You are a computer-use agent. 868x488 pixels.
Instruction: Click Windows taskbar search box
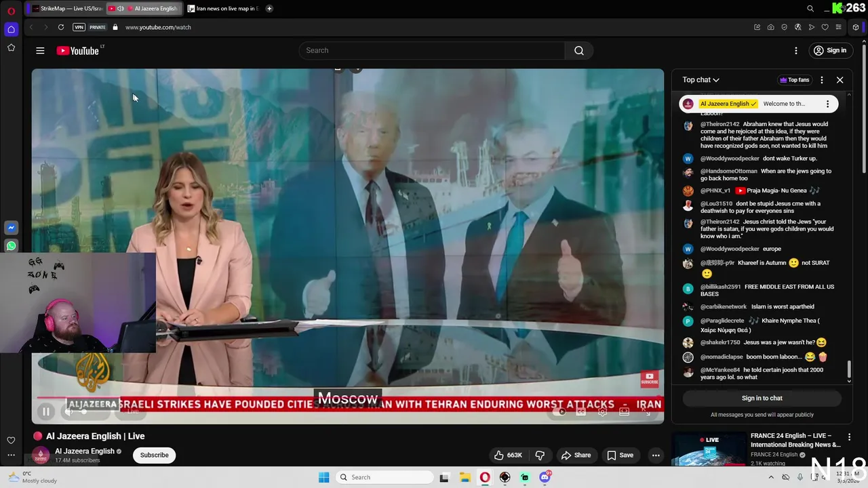click(384, 477)
